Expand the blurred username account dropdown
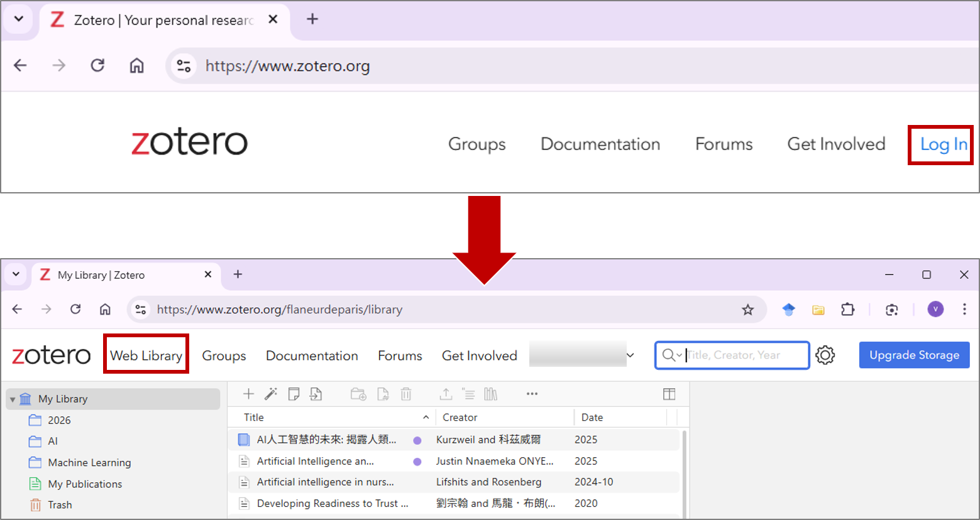The width and height of the screenshot is (980, 520). [x=630, y=355]
